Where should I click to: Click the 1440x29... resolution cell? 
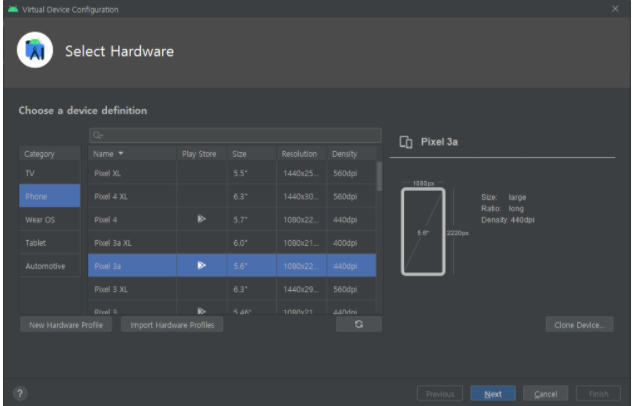(301, 289)
